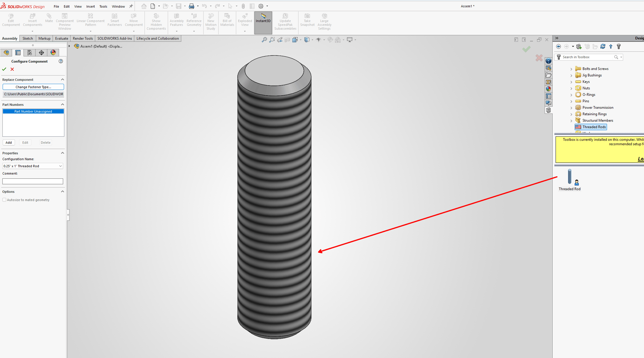Open View Settings monitor icon
The image size is (644, 358).
pyautogui.click(x=350, y=40)
